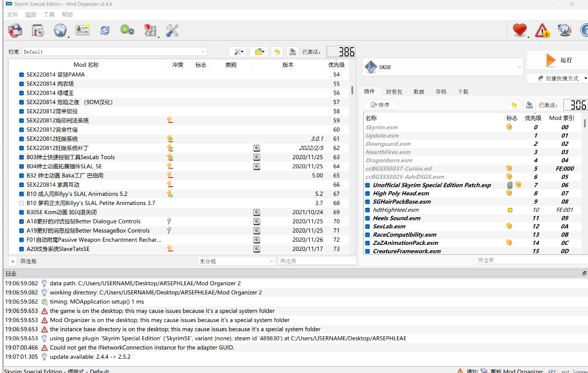Click the refresh icon in the toolbar
588x373 pixels.
[105, 30]
